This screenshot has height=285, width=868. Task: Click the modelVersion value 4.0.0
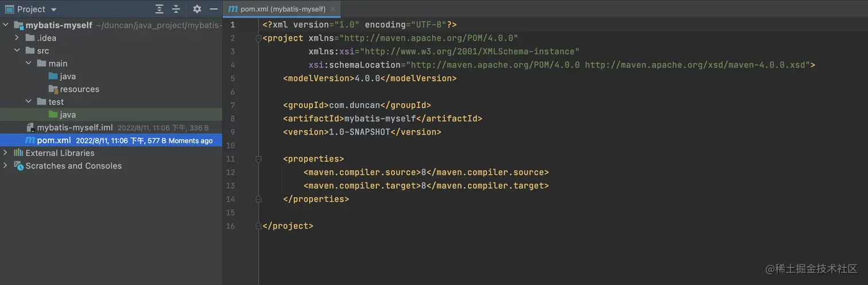coord(367,78)
